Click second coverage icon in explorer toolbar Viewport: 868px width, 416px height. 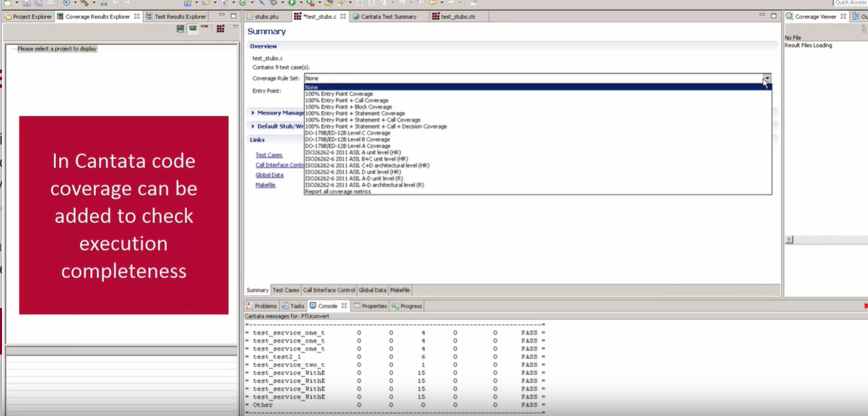coord(193,28)
